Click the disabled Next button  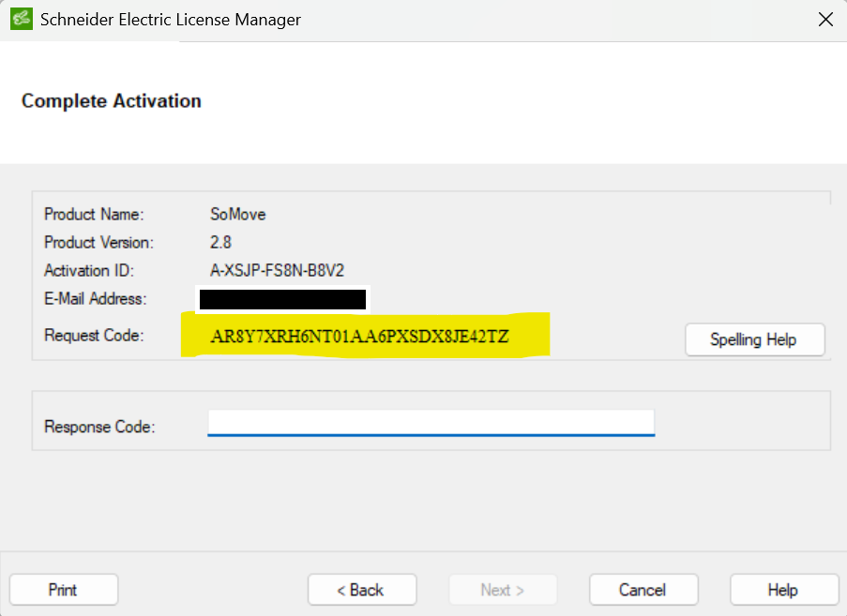click(x=503, y=590)
